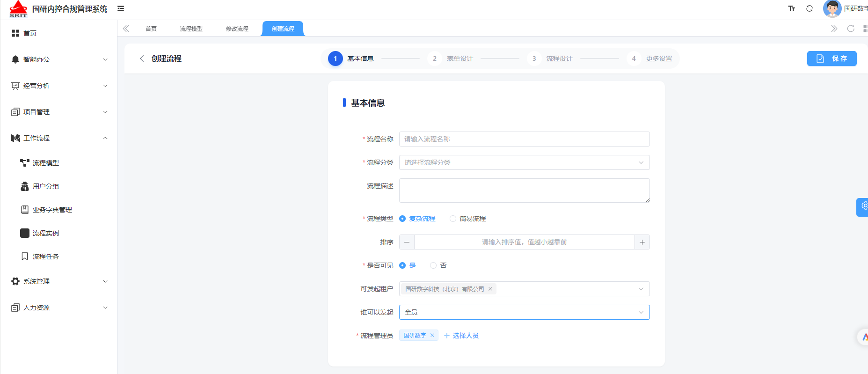Switch to the 首页 tab

point(151,29)
